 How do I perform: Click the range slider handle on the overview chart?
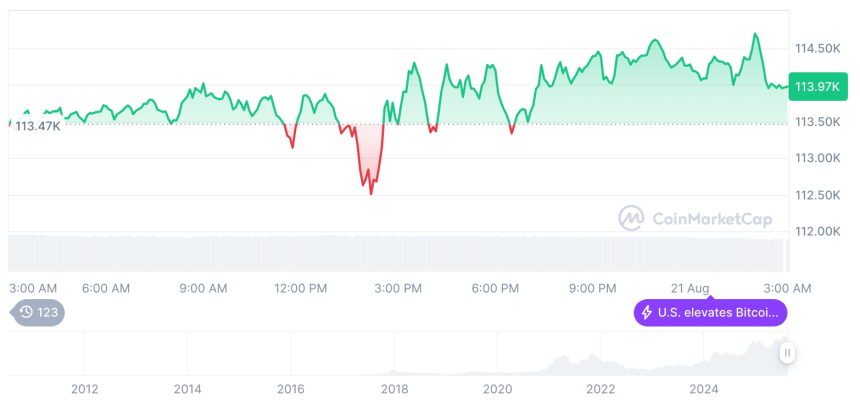click(x=788, y=353)
